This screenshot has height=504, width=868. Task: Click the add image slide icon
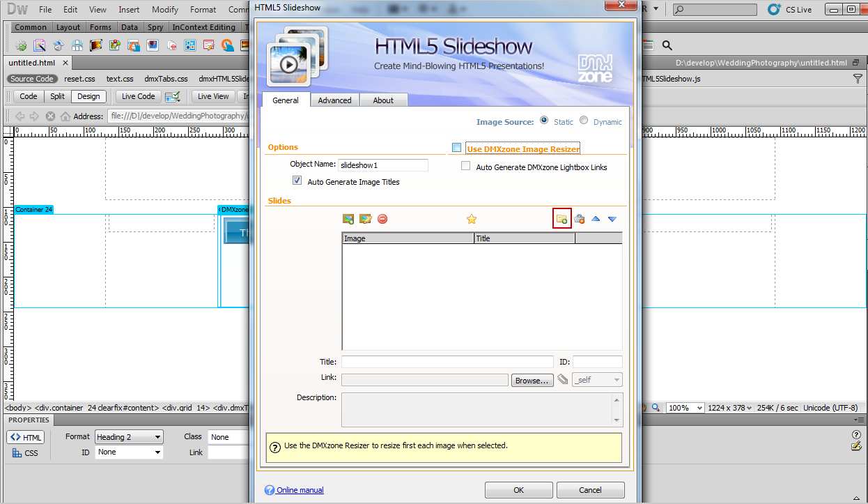348,219
